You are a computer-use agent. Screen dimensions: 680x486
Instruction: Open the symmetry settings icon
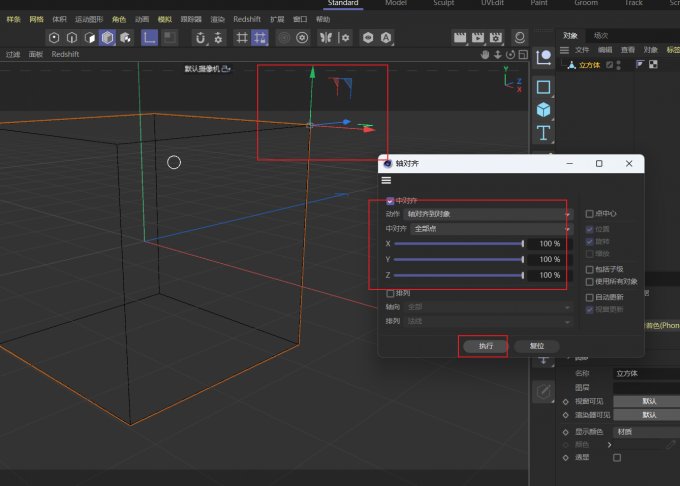(344, 38)
